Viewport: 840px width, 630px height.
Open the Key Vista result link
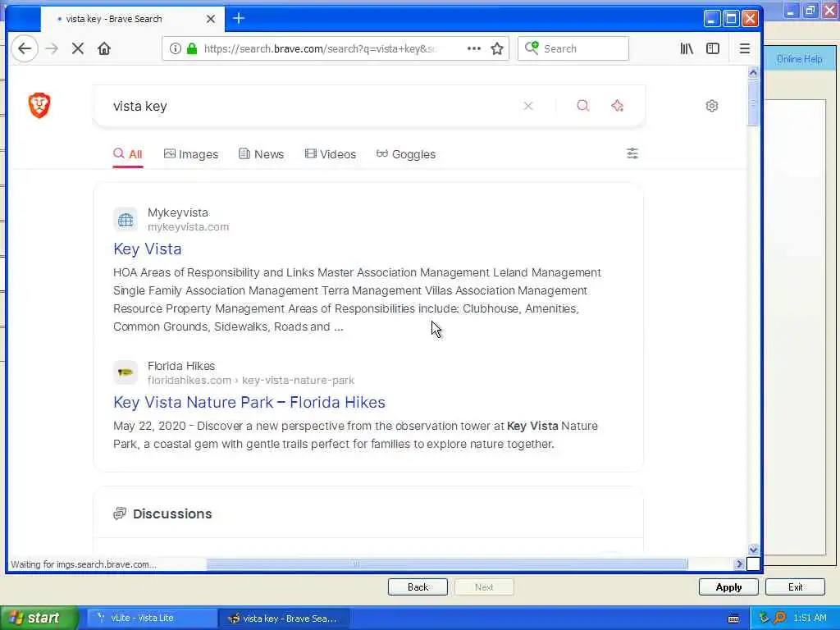pyautogui.click(x=148, y=249)
